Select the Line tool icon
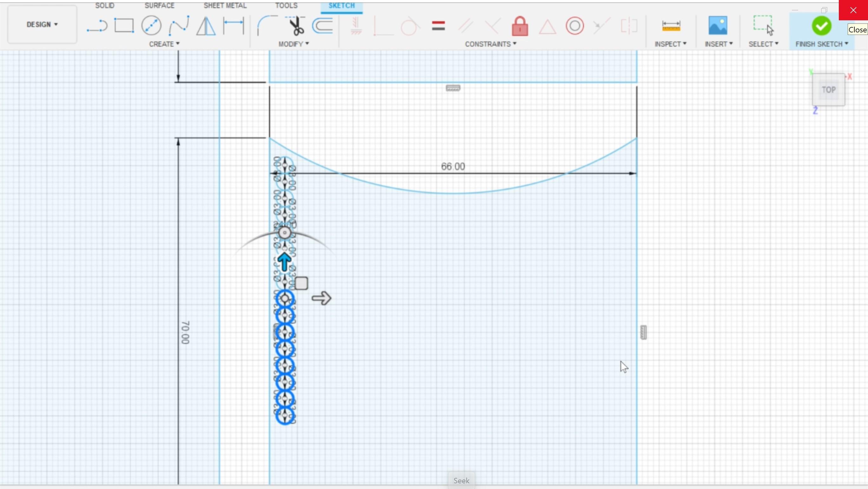The height and width of the screenshot is (489, 868). [x=97, y=26]
